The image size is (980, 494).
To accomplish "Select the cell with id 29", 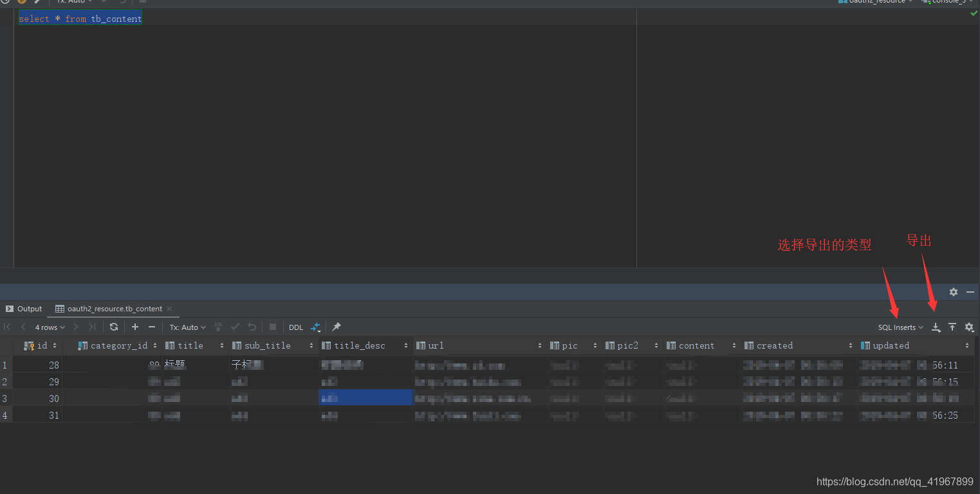I will click(38, 381).
